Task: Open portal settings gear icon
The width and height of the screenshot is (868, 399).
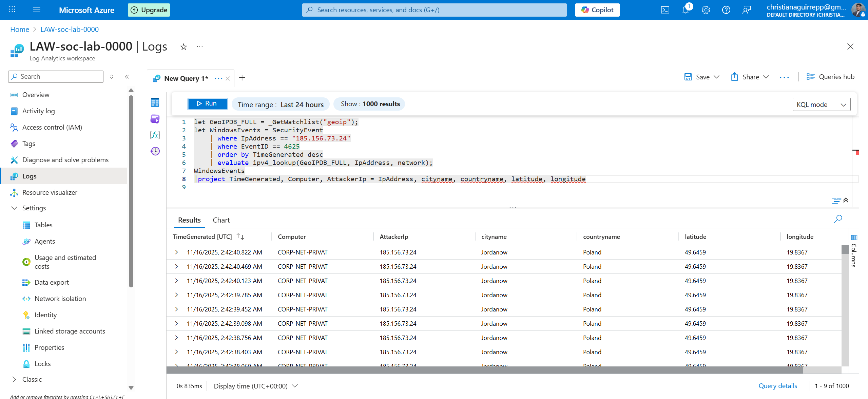Action: coord(706,10)
